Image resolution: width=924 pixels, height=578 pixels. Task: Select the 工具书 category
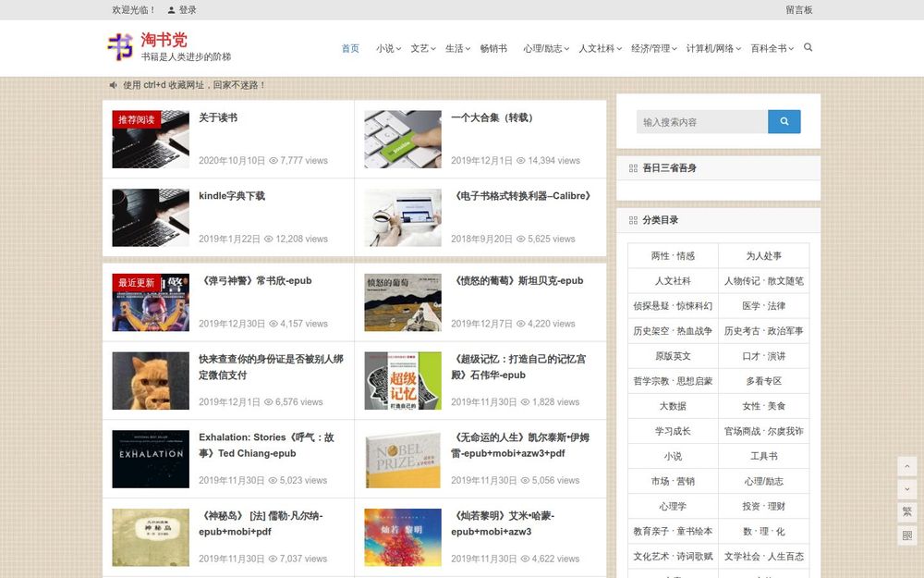(x=764, y=456)
